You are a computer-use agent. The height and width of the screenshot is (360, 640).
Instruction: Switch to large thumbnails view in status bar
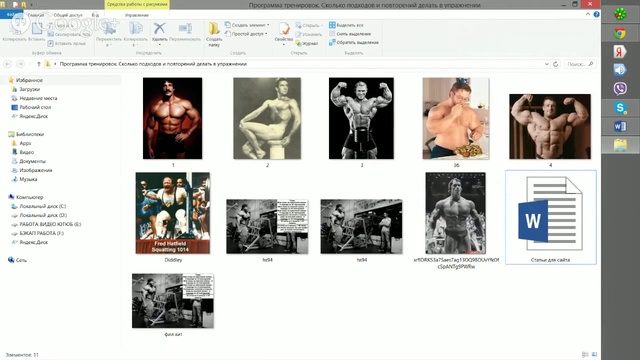(594, 355)
